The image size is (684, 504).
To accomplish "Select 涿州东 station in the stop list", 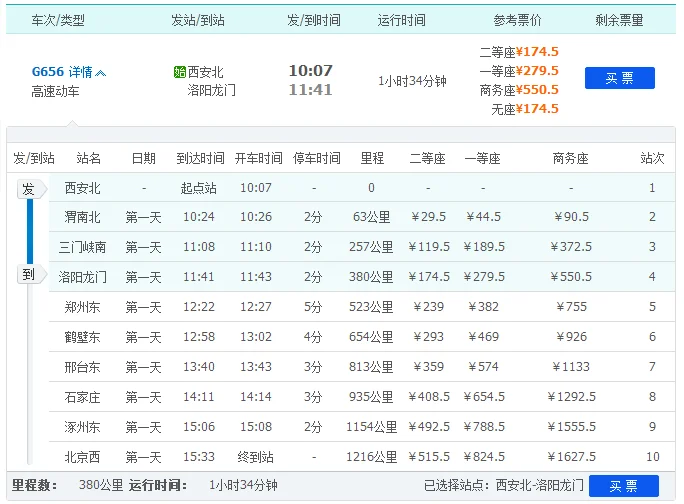I will (83, 427).
